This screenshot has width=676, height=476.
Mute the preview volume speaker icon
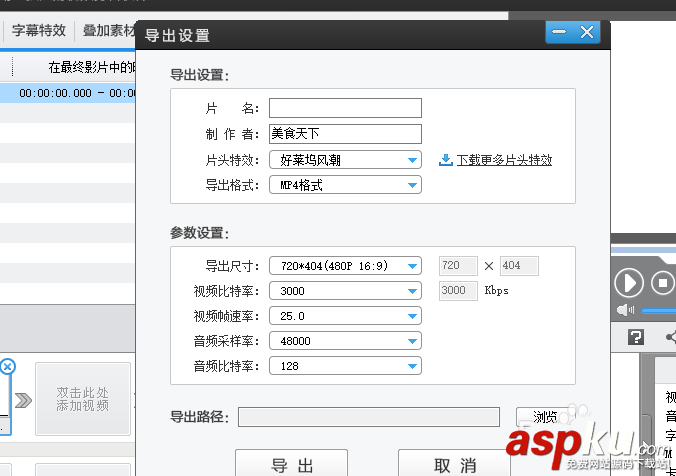coord(625,310)
